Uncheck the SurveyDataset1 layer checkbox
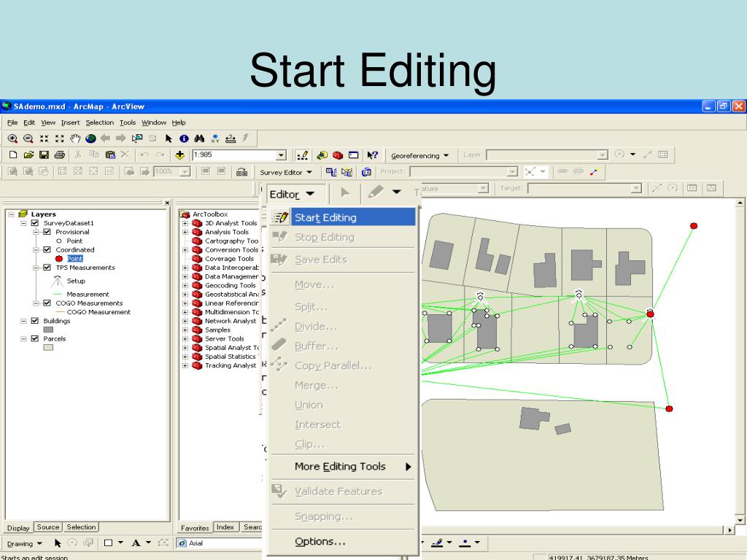 point(35,223)
